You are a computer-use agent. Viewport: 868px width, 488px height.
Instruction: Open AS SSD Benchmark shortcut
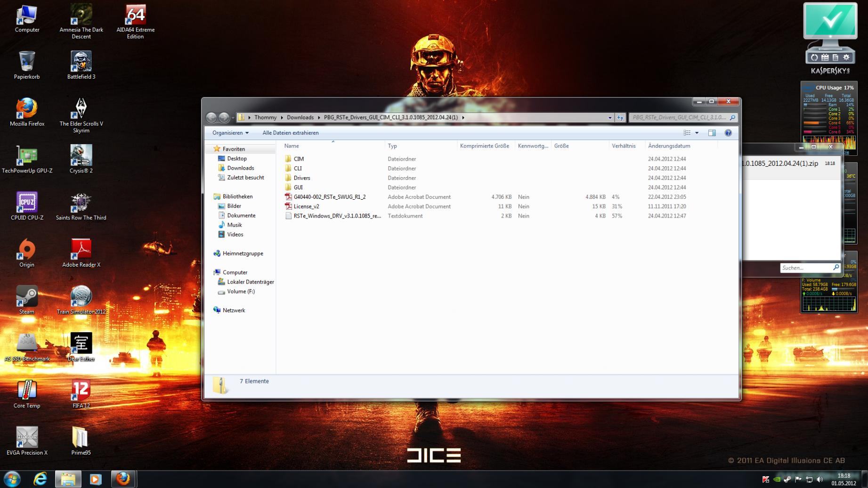tap(27, 347)
